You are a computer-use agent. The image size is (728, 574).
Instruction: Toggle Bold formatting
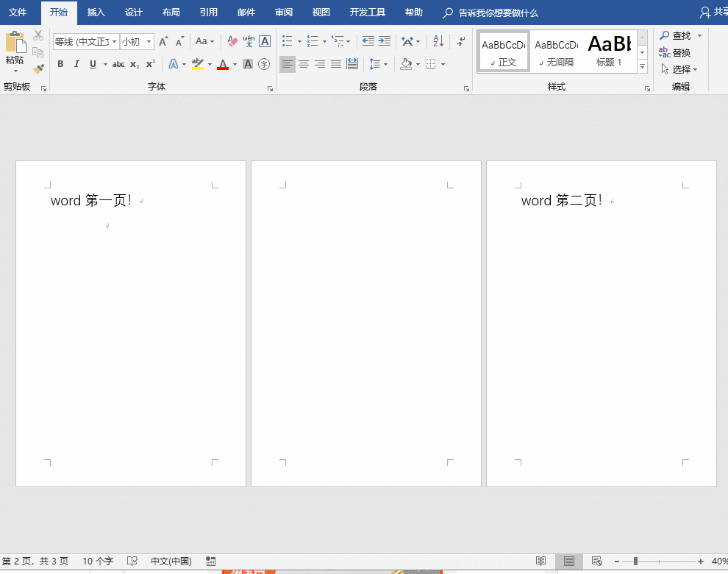tap(60, 64)
